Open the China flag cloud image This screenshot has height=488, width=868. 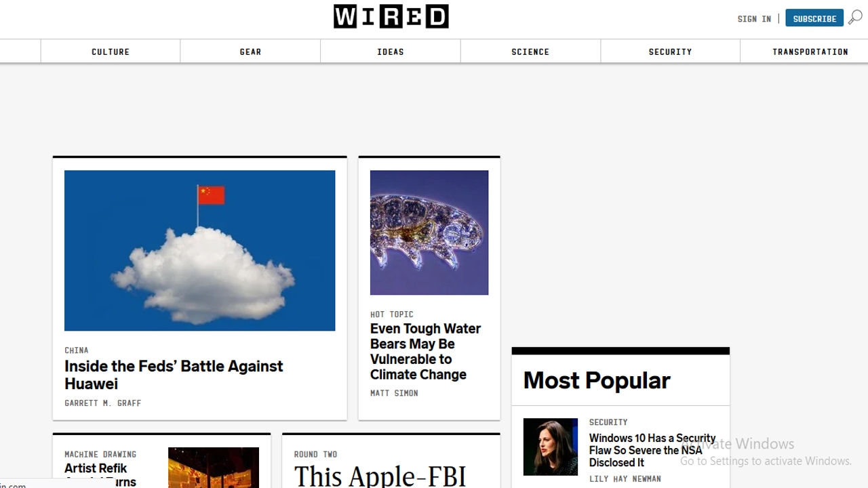(199, 250)
